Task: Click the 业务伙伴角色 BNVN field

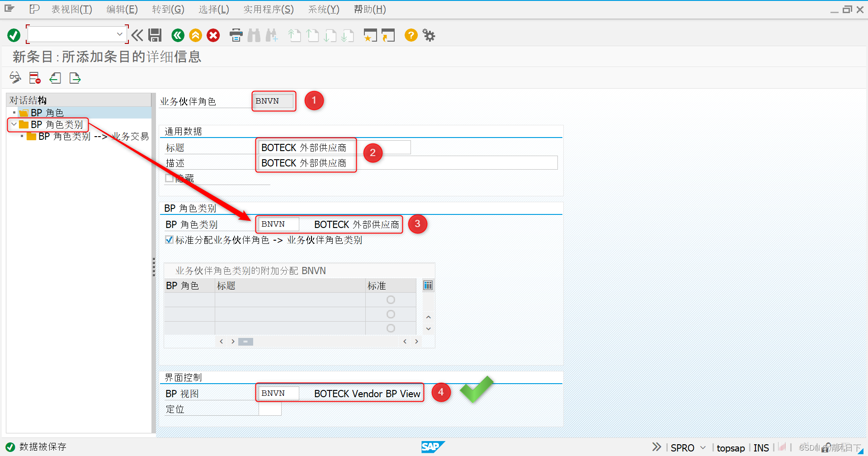Action: [x=274, y=101]
